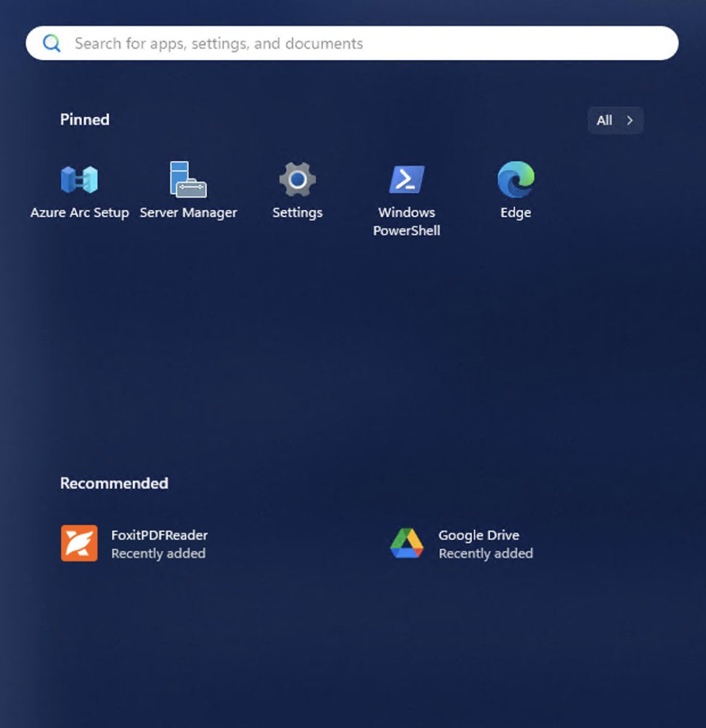Viewport: 706px width, 728px height.
Task: Click the "FoxitPDFReader" text label
Action: click(160, 535)
